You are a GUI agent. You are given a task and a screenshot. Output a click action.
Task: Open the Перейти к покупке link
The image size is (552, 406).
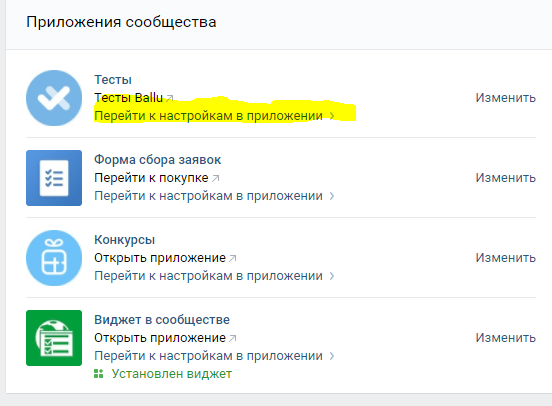pyautogui.click(x=151, y=178)
